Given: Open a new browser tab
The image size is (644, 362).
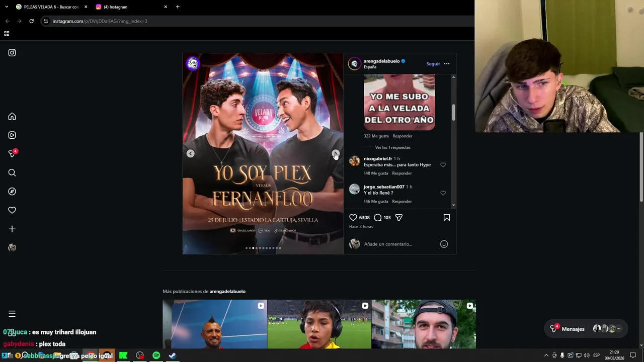Looking at the screenshot, I should click(178, 7).
